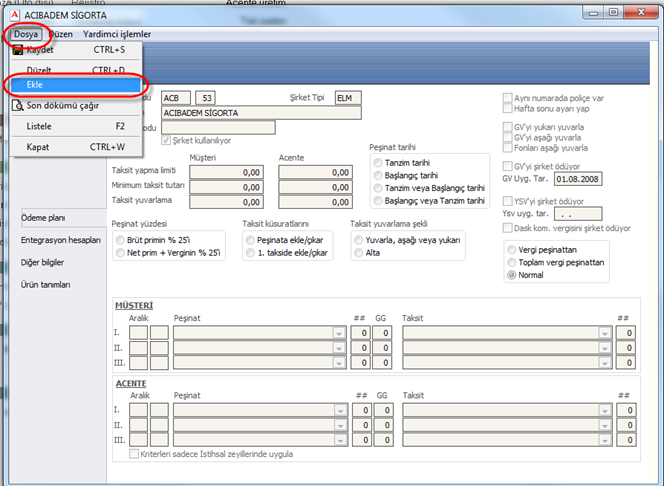Open Müşteri row I Taksit dropdown
Screen dimensions: 664x486
coord(604,332)
